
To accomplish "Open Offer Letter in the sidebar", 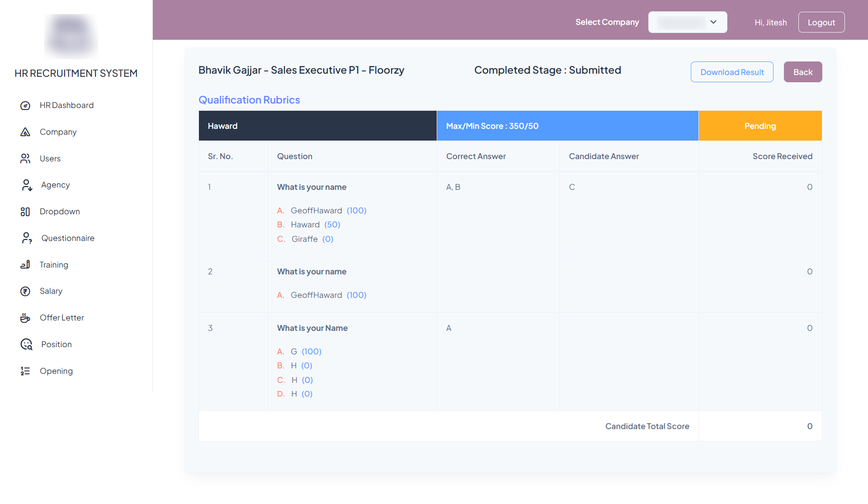I will 62,318.
